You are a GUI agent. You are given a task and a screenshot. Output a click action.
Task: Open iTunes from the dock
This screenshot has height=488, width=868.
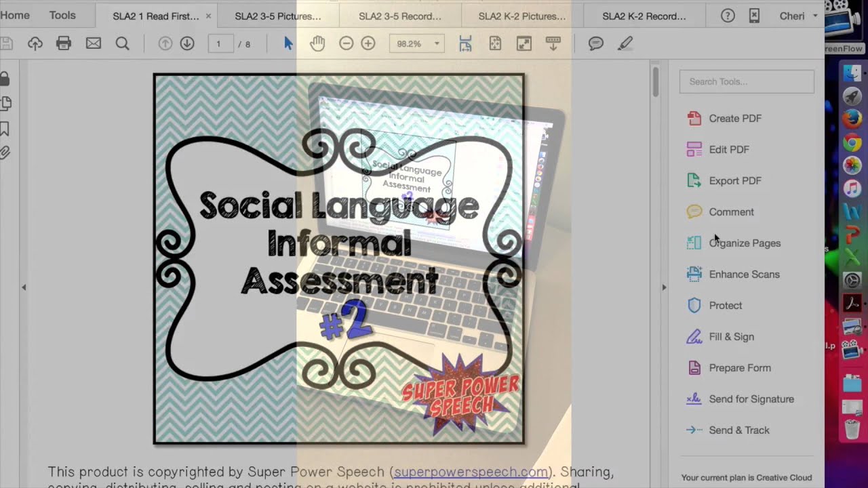point(852,188)
